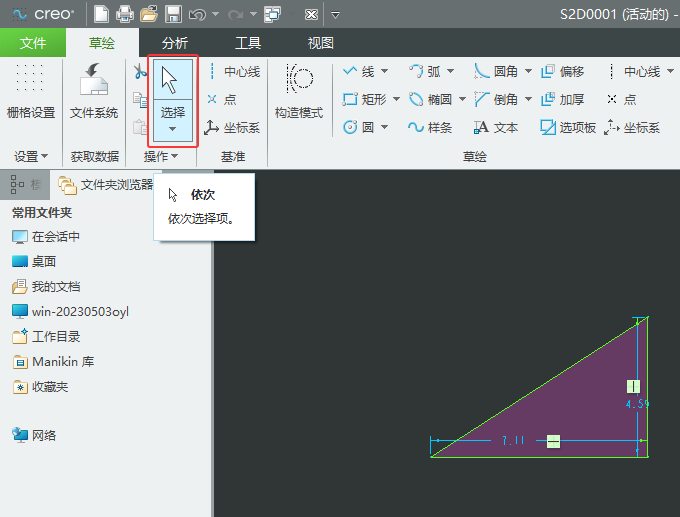This screenshot has height=517, width=680.
Task: Click the Save icon in quick access toolbar
Action: click(173, 14)
